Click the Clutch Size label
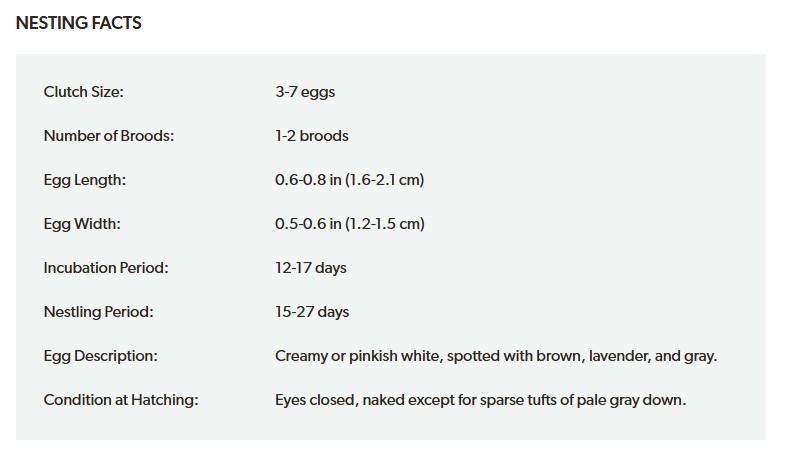This screenshot has width=799, height=462. coord(84,92)
